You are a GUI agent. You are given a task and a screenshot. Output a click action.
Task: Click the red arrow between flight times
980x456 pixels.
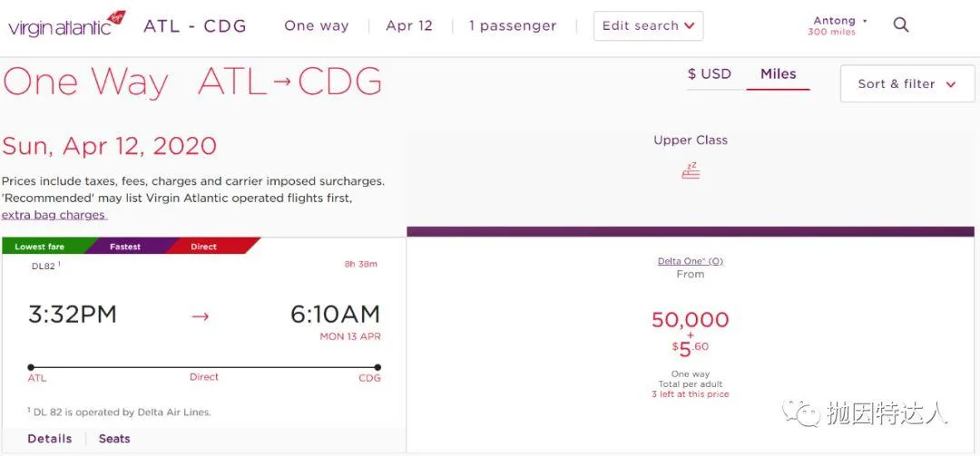click(x=201, y=316)
